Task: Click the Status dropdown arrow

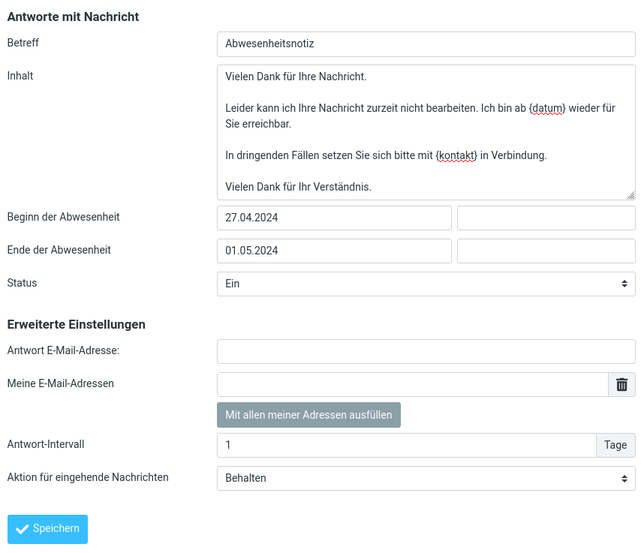Action: tap(625, 284)
